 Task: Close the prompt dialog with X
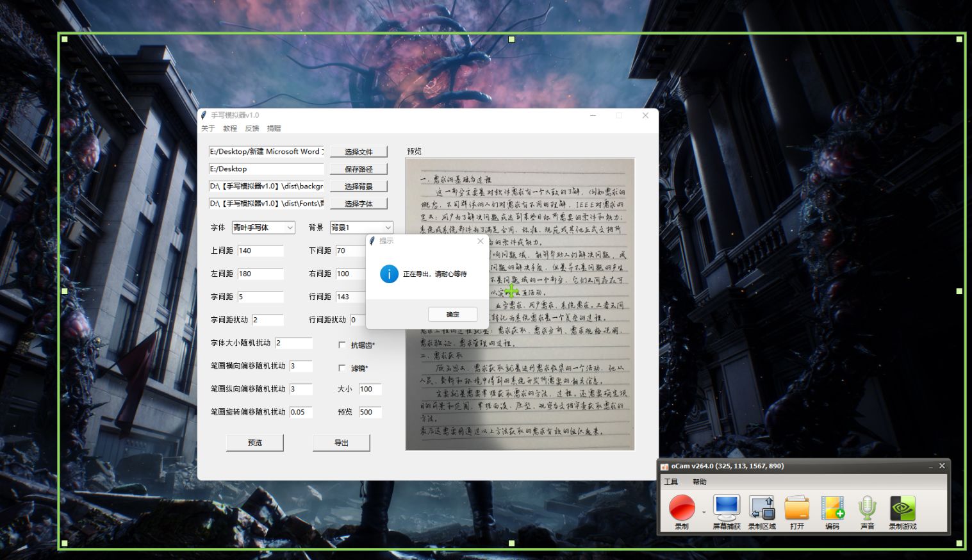[481, 241]
